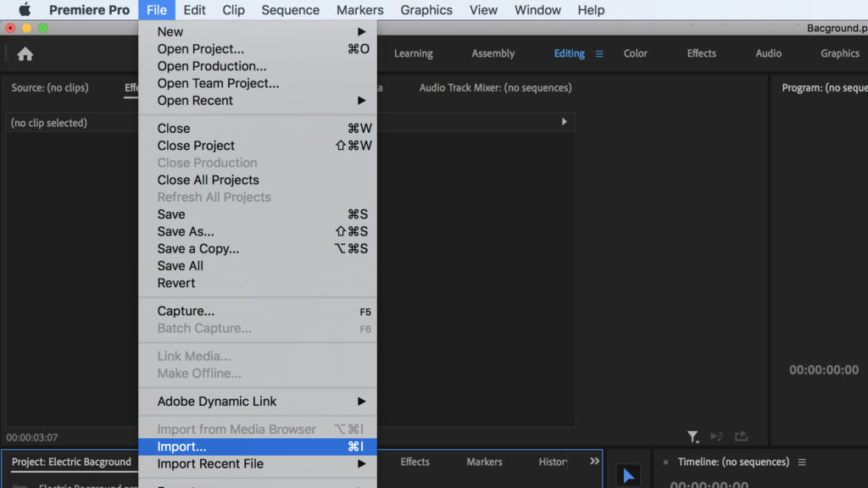Screen dimensions: 868x488
Task: Select the Selection tool arrow
Action: point(628,476)
